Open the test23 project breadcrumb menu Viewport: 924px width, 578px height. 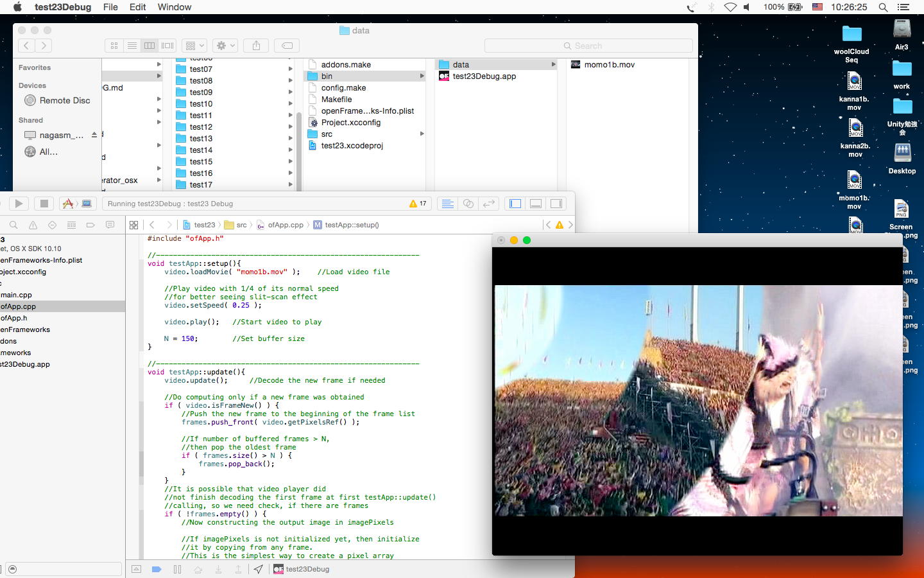coord(200,225)
